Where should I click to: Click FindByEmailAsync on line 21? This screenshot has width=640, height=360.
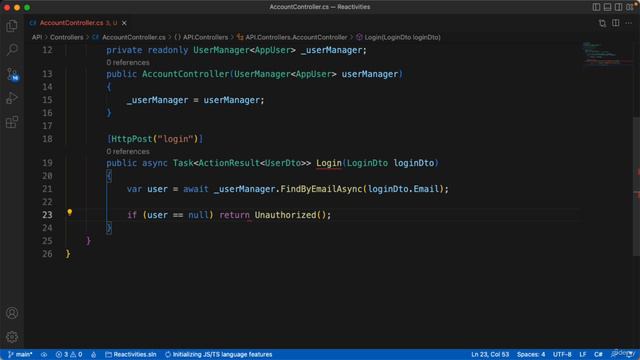[x=321, y=189]
